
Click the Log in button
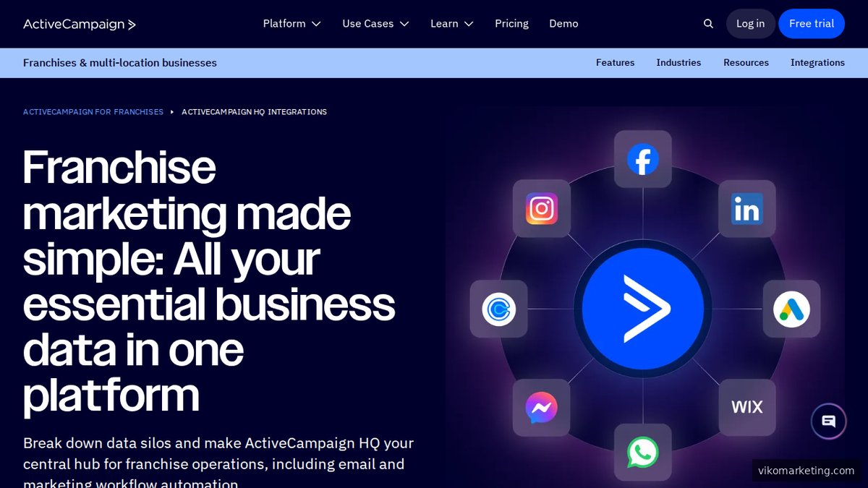[x=750, y=24]
